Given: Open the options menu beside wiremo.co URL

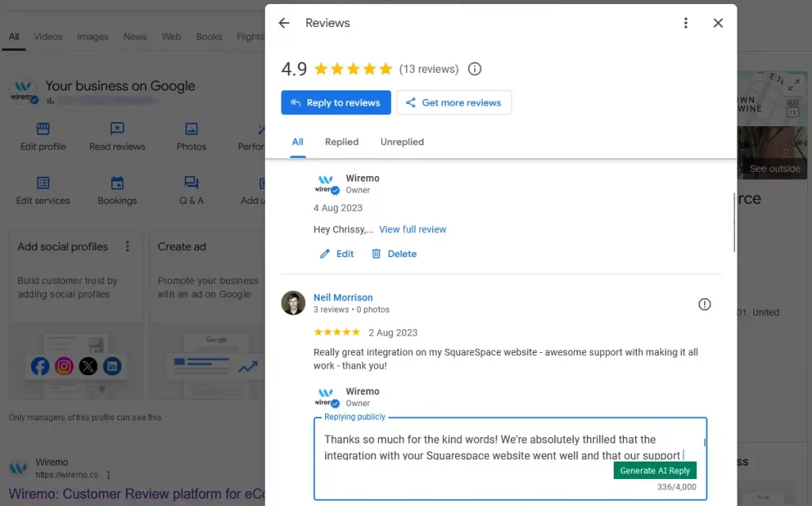Looking at the screenshot, I should 108,475.
